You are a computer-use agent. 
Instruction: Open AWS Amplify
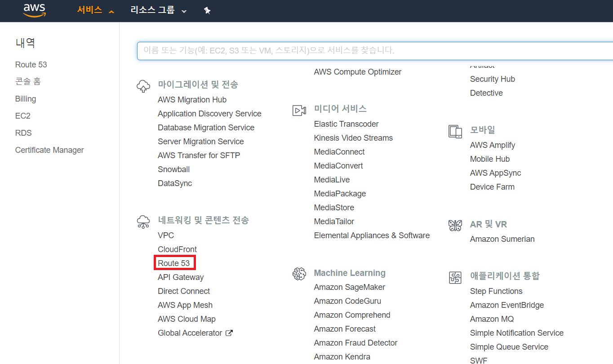[x=493, y=145]
